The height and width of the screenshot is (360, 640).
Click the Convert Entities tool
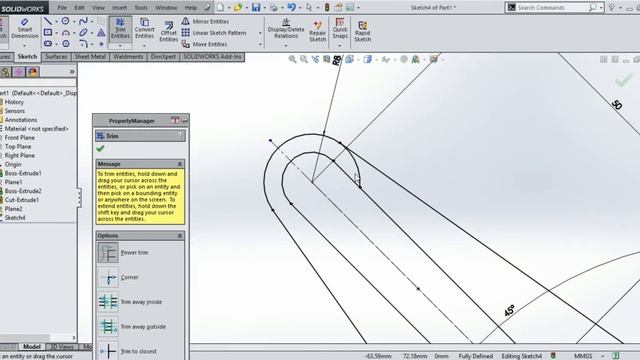coord(144,28)
